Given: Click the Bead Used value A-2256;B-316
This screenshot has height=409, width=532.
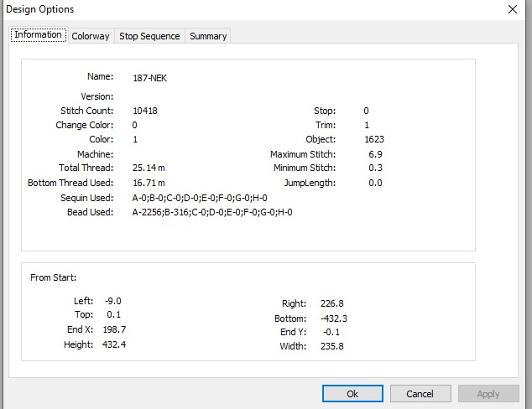Looking at the screenshot, I should point(212,213).
